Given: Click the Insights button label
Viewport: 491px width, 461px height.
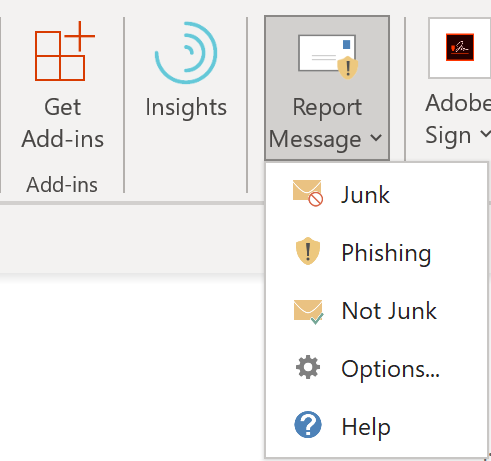Looking at the screenshot, I should [x=186, y=108].
